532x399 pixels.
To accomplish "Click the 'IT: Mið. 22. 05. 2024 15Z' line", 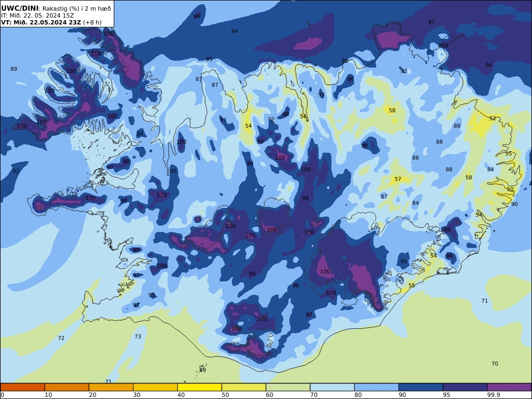I will (37, 15).
